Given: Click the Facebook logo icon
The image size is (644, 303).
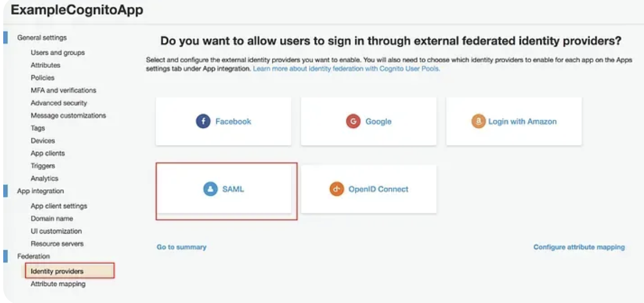Looking at the screenshot, I should [203, 121].
